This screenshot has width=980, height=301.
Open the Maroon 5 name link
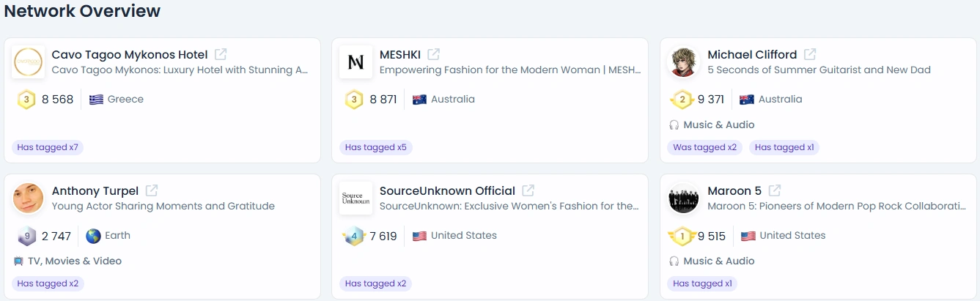coord(734,190)
